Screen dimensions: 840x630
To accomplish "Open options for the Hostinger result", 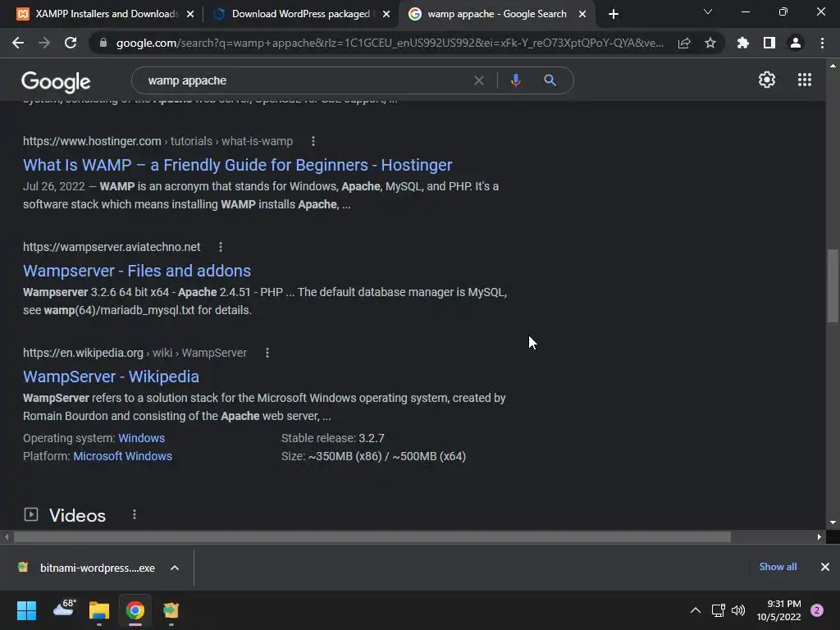I will [x=313, y=141].
